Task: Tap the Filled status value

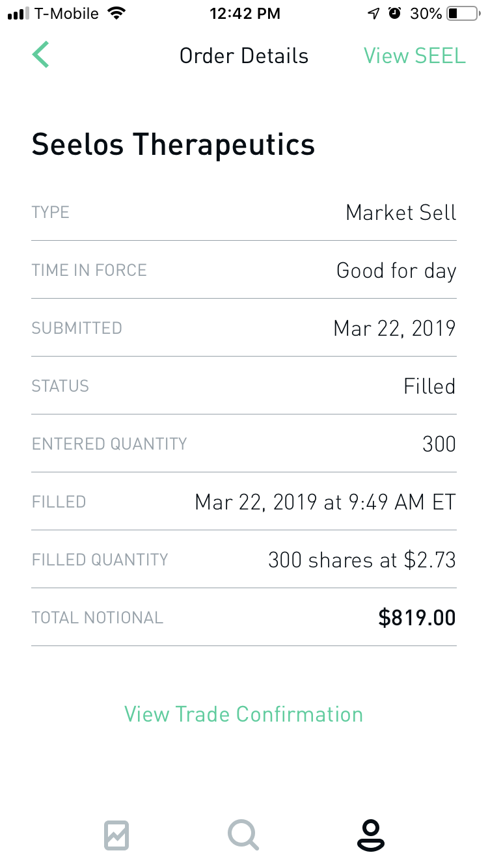Action: point(429,387)
